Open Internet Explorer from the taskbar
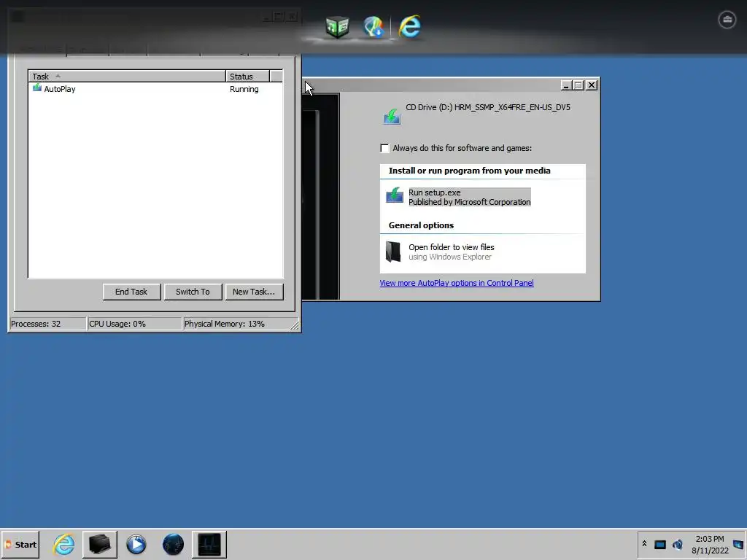This screenshot has width=747, height=560. pyautogui.click(x=63, y=544)
